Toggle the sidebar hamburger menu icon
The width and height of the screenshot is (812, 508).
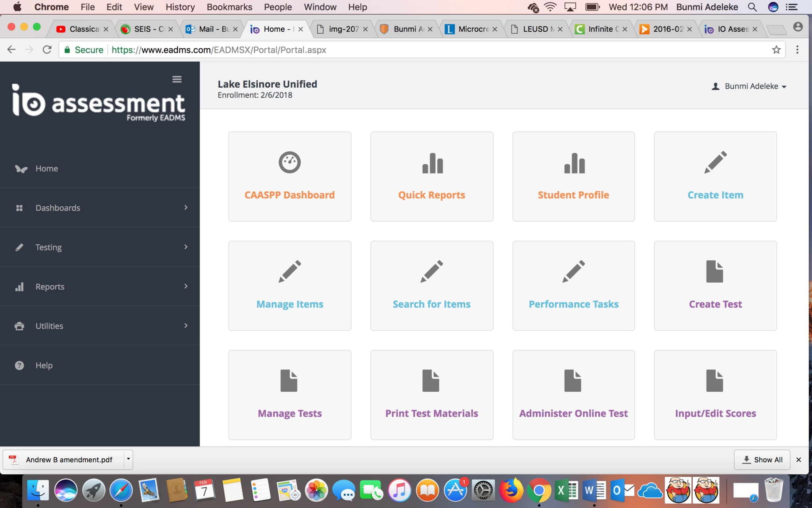tap(177, 79)
